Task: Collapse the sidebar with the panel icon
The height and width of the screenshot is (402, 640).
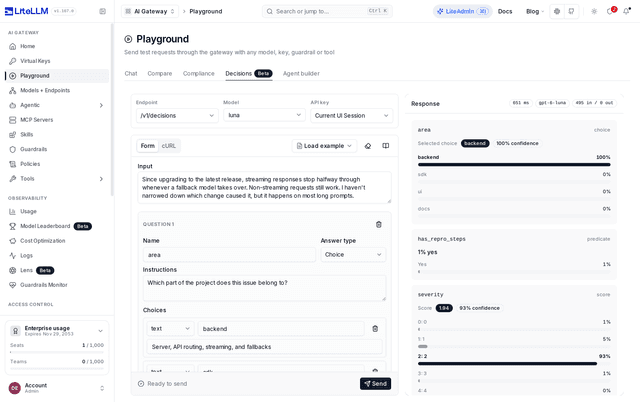Action: pos(102,11)
